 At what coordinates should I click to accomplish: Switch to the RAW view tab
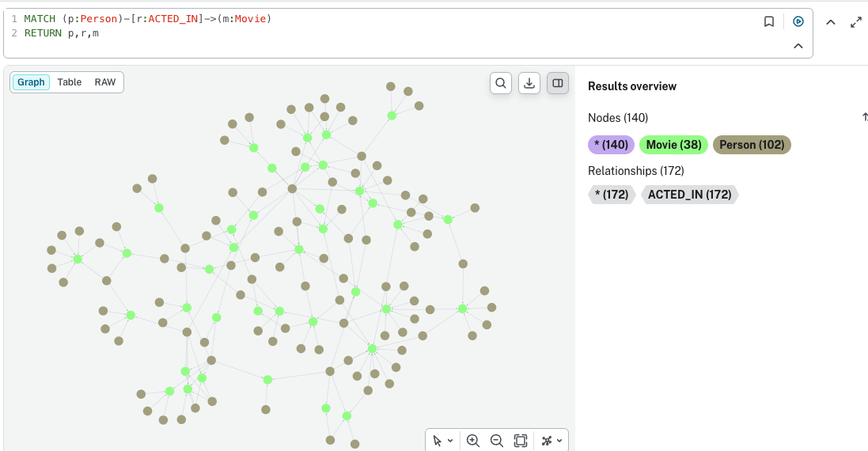coord(104,82)
